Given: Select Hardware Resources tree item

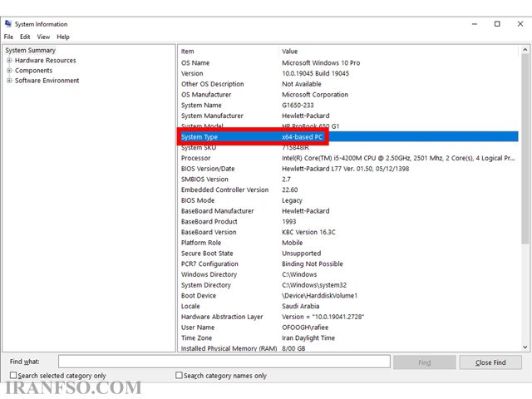Looking at the screenshot, I should pos(46,61).
